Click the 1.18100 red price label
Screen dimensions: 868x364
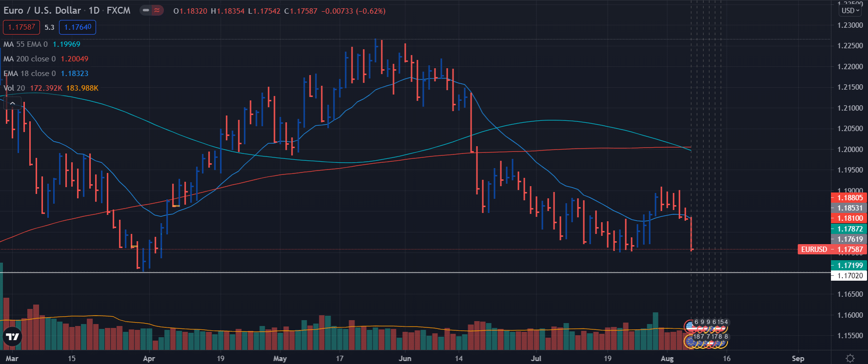849,218
